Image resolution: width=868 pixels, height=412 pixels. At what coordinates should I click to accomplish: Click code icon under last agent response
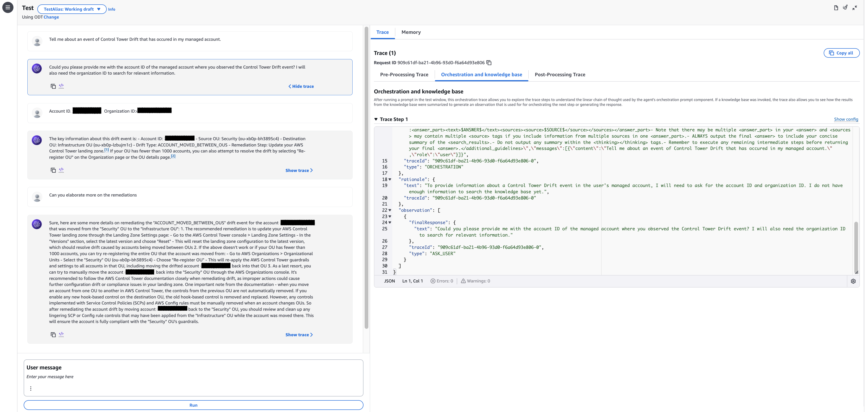(61, 334)
